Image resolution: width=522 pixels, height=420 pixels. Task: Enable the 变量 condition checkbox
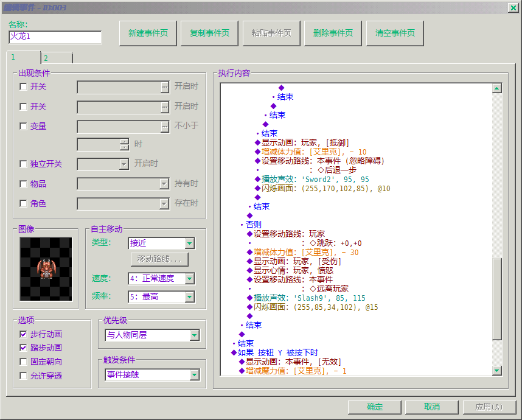click(x=23, y=126)
